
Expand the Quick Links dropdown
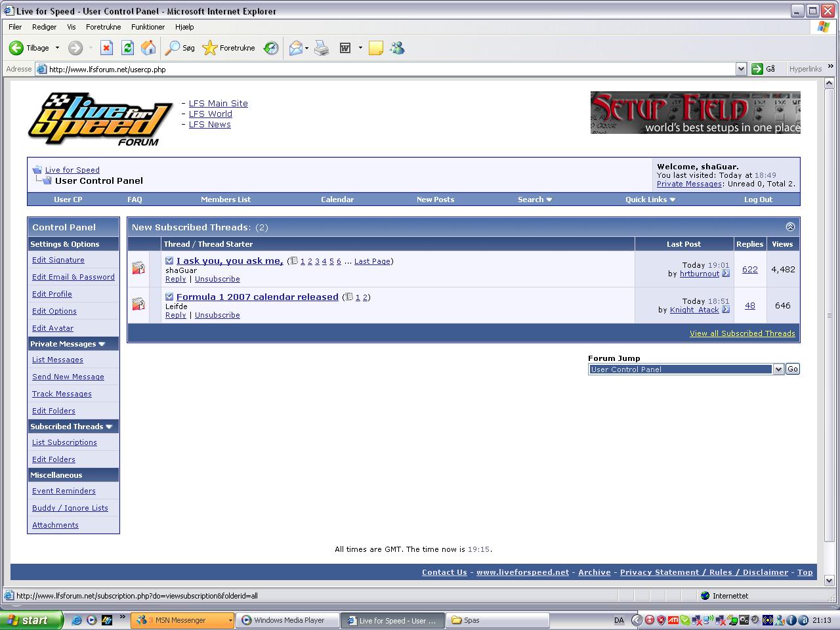(x=650, y=199)
